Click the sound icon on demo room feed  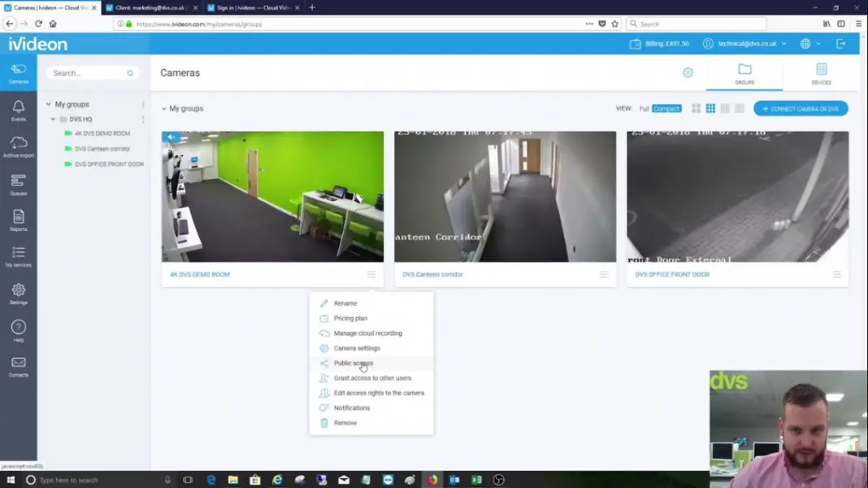(171, 137)
